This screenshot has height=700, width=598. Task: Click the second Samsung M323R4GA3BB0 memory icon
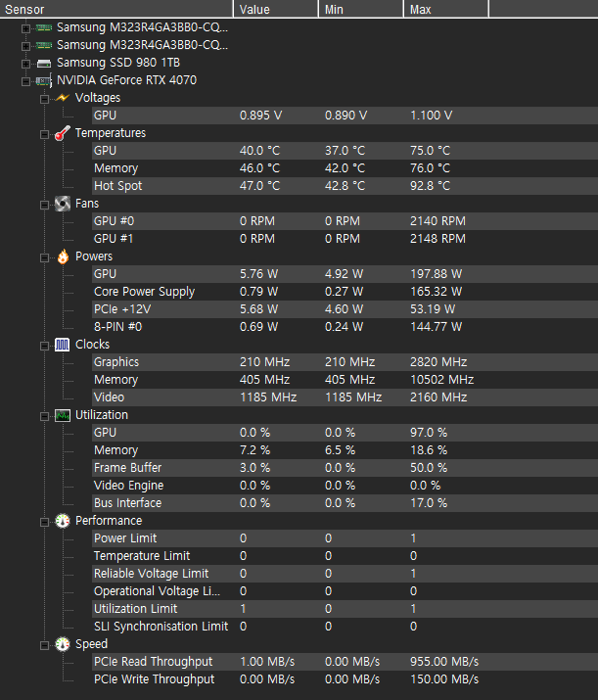pos(44,45)
